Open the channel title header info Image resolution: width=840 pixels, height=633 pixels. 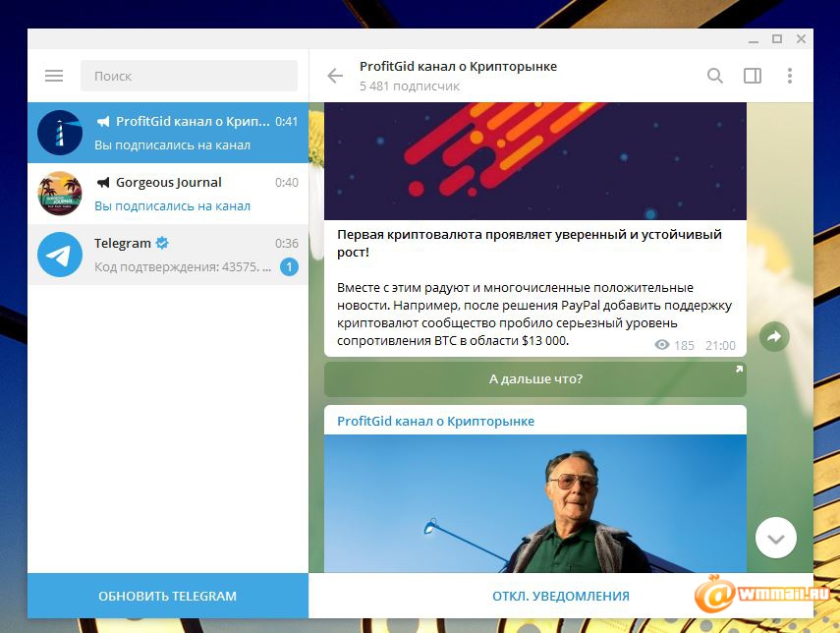point(458,76)
